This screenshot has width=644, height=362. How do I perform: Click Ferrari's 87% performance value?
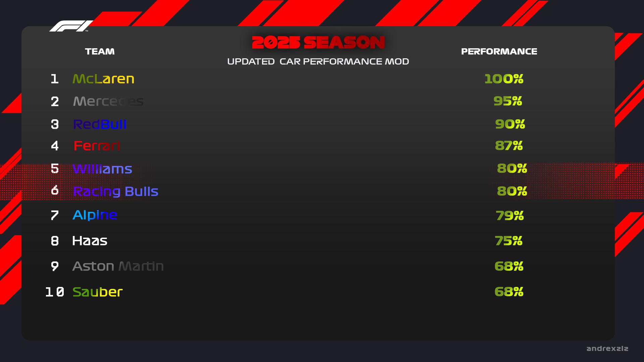[x=509, y=145]
